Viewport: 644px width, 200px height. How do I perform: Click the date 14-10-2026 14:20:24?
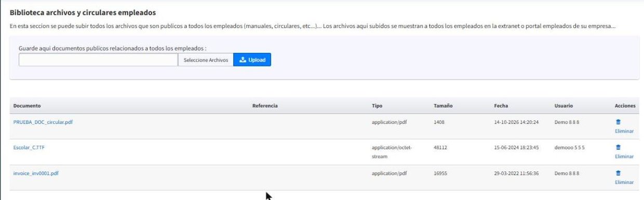[516, 122]
